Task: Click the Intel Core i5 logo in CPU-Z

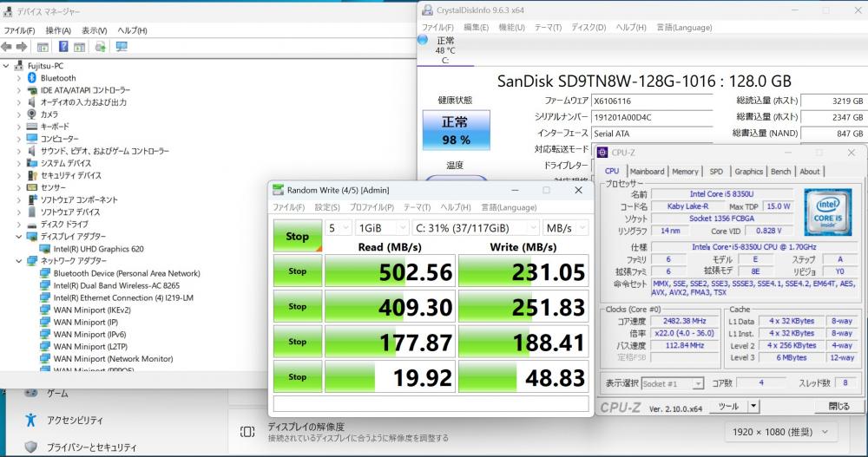Action: coord(827,212)
